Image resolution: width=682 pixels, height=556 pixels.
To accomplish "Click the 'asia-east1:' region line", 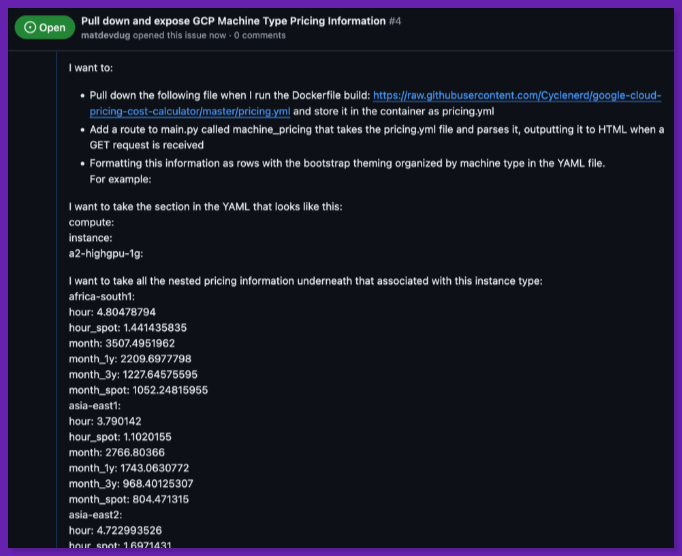I will pyautogui.click(x=96, y=405).
